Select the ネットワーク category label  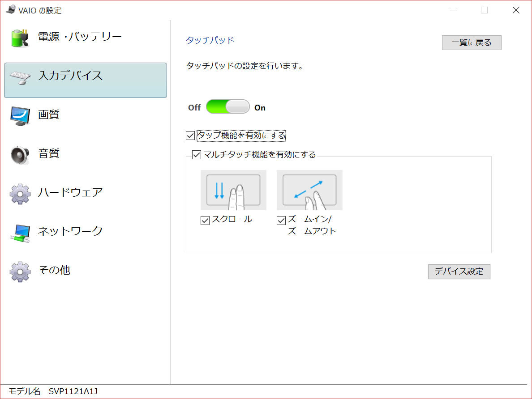click(70, 231)
